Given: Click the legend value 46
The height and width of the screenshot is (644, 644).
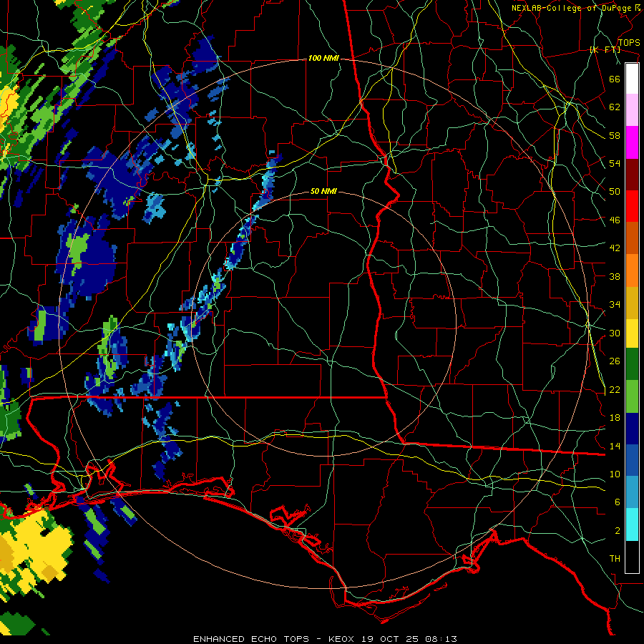Looking at the screenshot, I should click(x=615, y=220).
